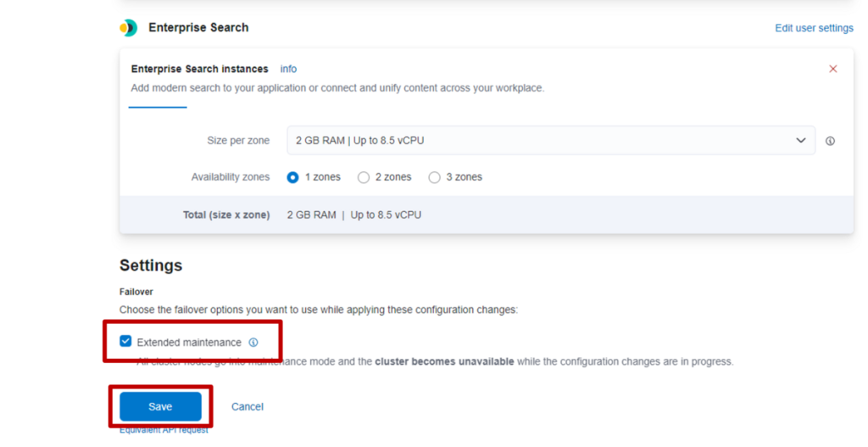Click info icon next to Extended maintenance

[x=253, y=343]
